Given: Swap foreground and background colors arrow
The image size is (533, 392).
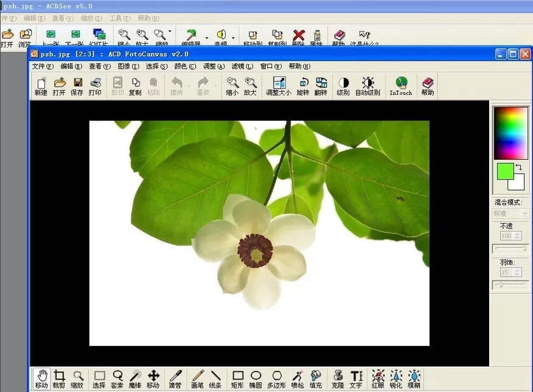Looking at the screenshot, I should tap(519, 167).
